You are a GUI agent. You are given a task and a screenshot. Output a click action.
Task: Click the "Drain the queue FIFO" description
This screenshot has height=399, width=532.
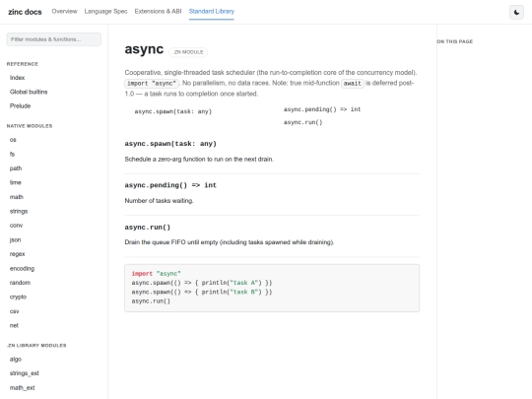click(x=230, y=242)
